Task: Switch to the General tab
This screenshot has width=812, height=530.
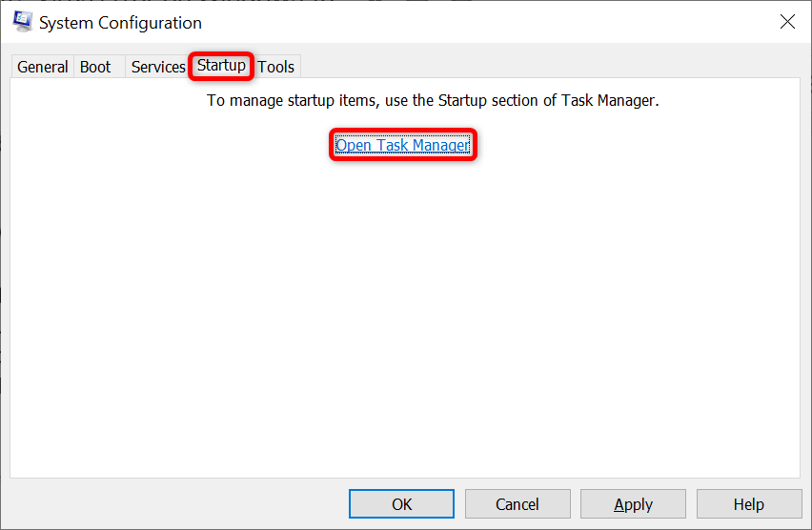Action: tap(43, 67)
